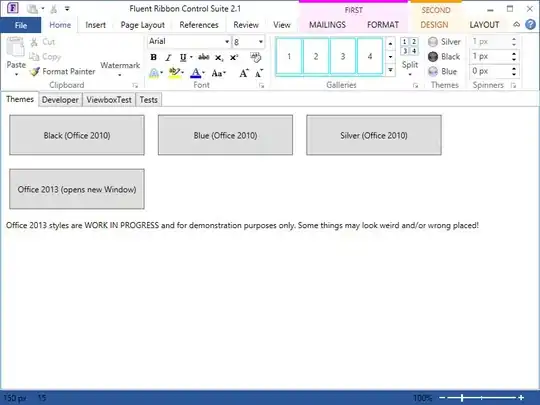The width and height of the screenshot is (540, 405).
Task: Apply subscript formatting icon
Action: tap(219, 58)
